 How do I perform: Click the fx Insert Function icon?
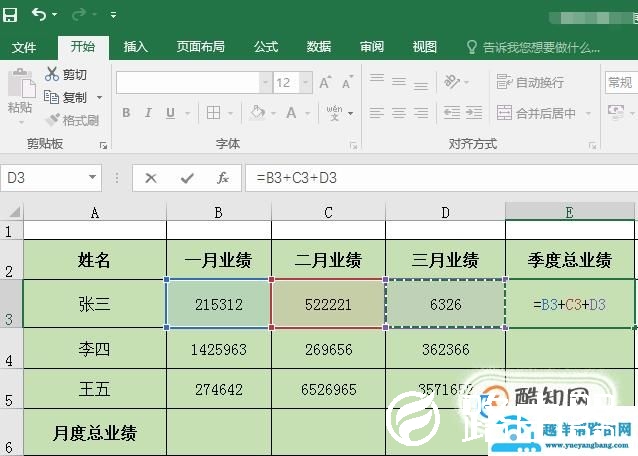223,178
